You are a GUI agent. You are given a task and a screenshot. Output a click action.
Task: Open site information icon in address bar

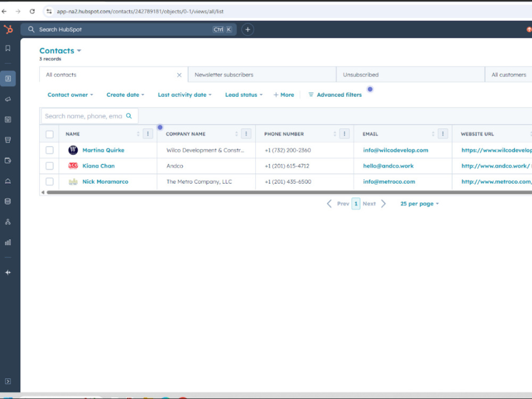49,11
